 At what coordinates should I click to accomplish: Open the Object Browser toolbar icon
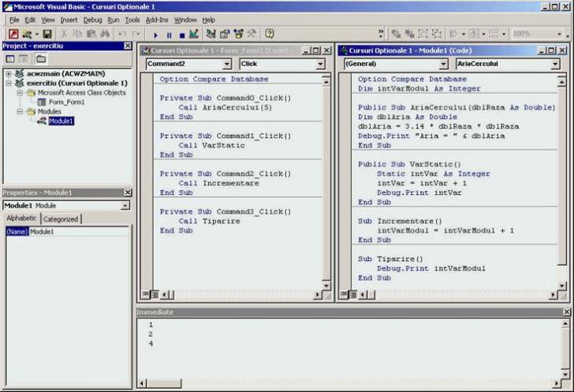tap(238, 34)
